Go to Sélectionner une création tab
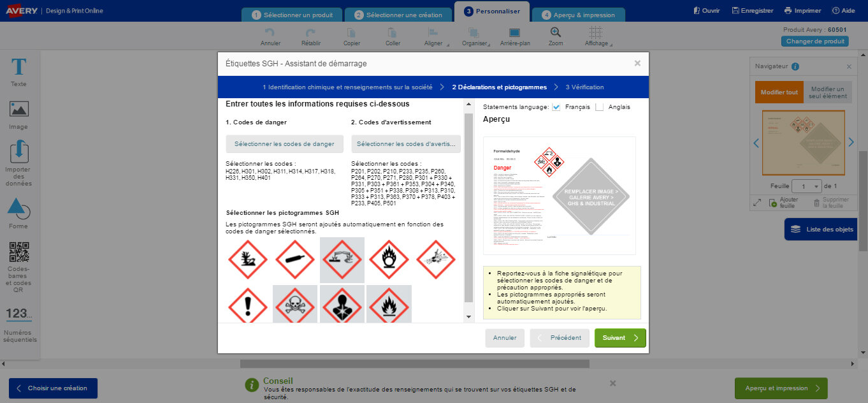The width and height of the screenshot is (868, 403). (x=398, y=15)
